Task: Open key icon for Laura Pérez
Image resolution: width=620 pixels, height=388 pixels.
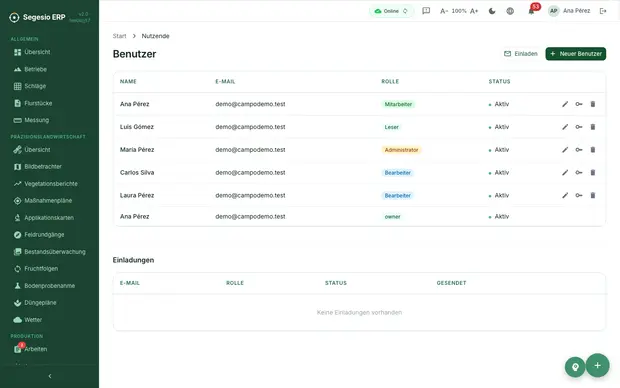Action: tap(579, 195)
